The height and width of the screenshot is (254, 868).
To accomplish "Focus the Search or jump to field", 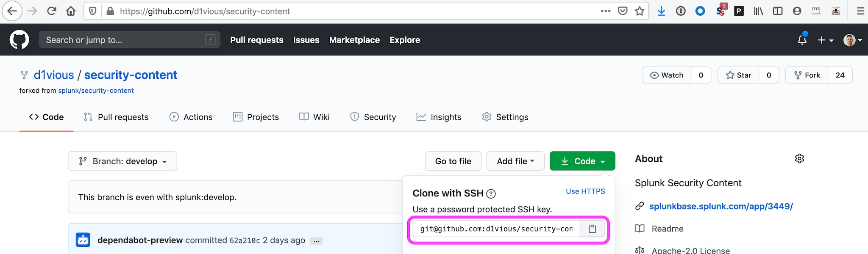I will pyautogui.click(x=129, y=40).
